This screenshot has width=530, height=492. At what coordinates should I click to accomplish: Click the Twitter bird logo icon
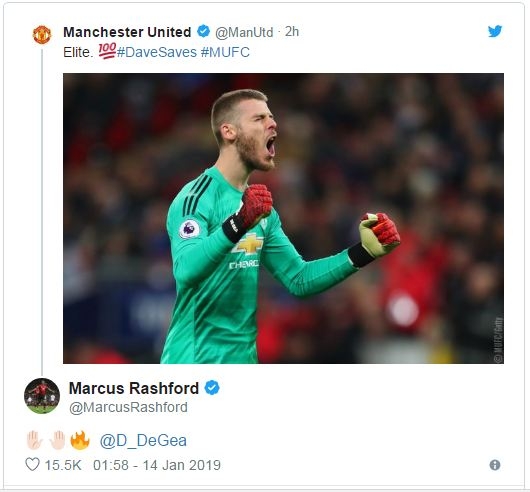[495, 31]
